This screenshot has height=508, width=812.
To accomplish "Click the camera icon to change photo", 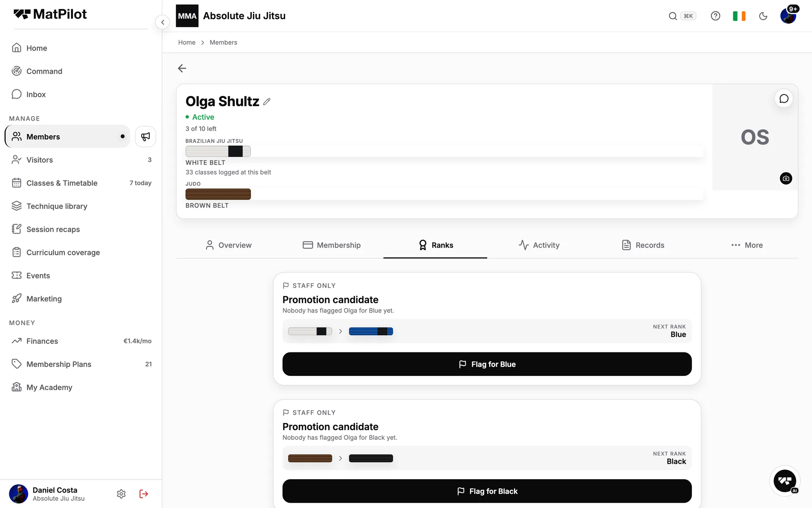I will [786, 178].
